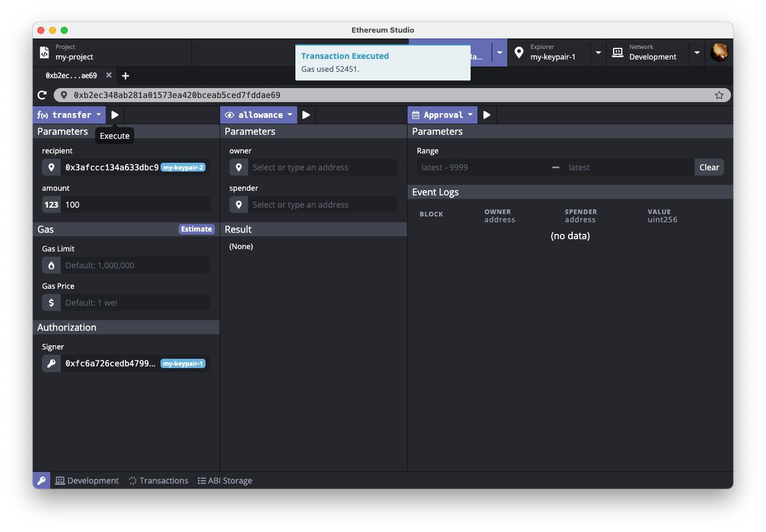Click the spender address input
766x532 pixels.
pos(323,205)
